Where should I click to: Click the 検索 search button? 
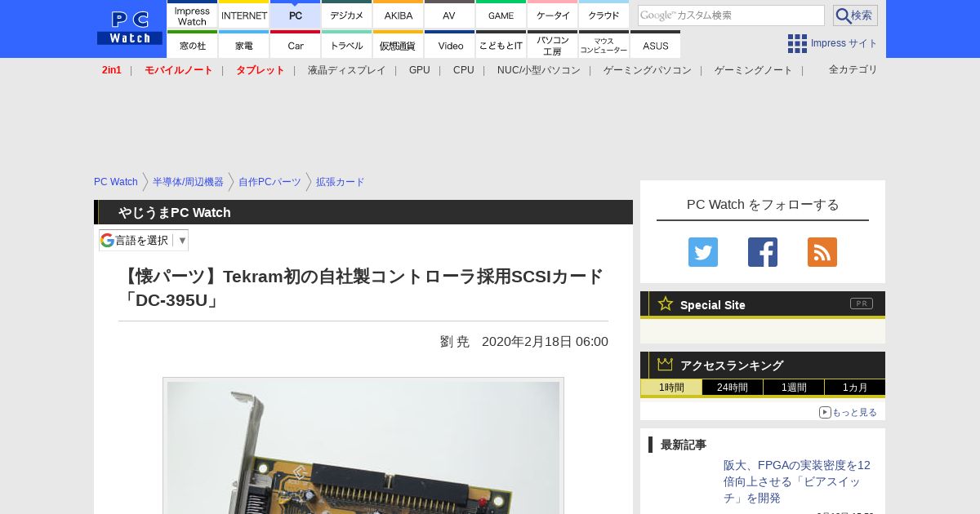pos(855,16)
